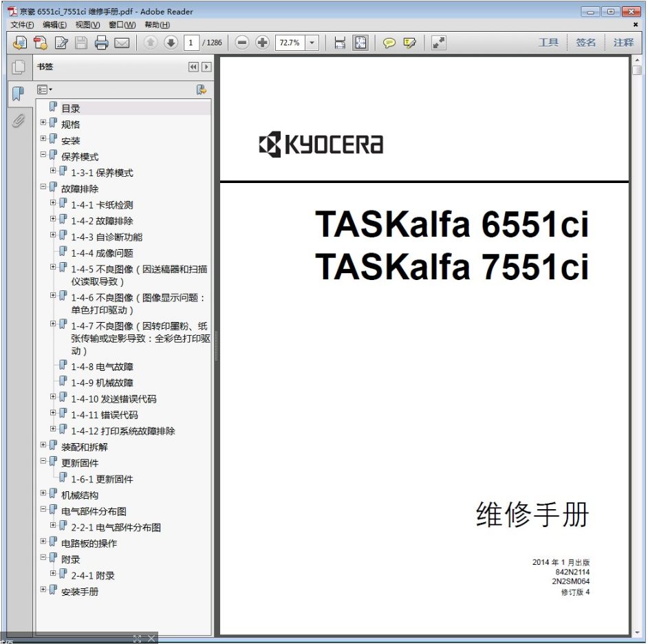Open the 2-2-1 电气部件分布图 bookmark
648x644 pixels.
pos(116,528)
